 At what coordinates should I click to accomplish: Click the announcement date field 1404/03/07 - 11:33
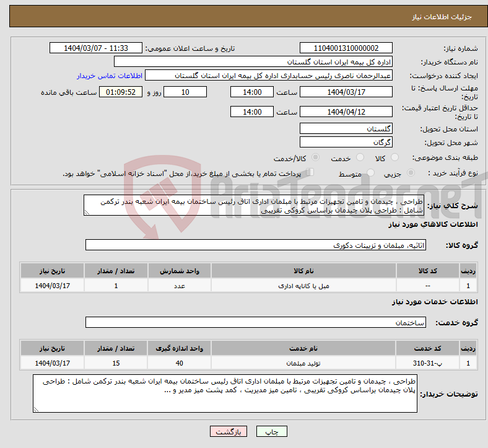[96, 48]
